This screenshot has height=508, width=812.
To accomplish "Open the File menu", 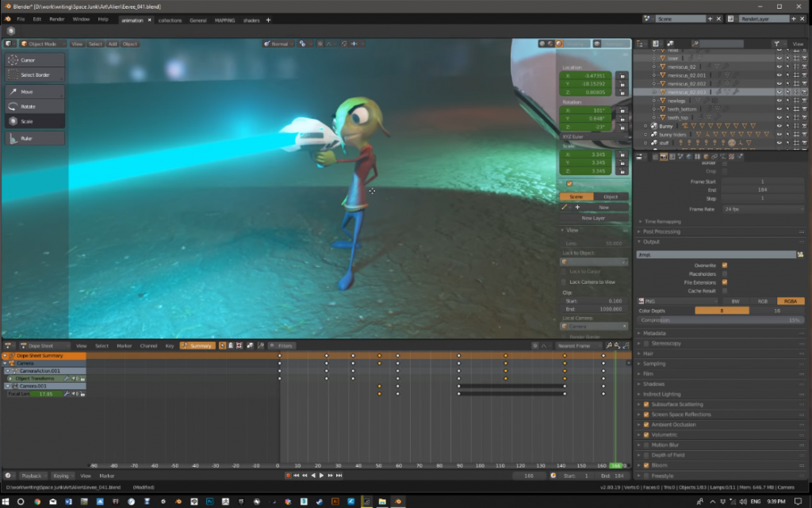I will coord(21,20).
